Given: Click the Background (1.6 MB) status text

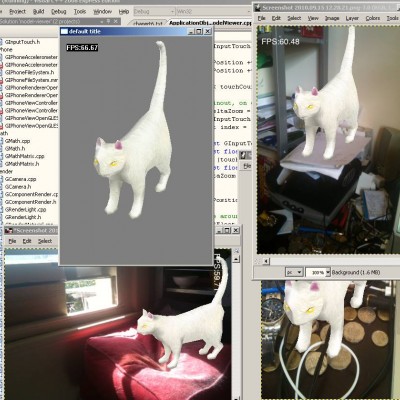Looking at the screenshot, I should 356,272.
